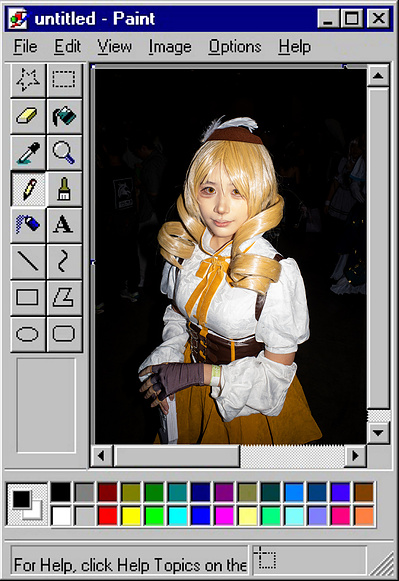This screenshot has height=581, width=399.
Task: Choose the Ellipse tool
Action: pos(28,334)
